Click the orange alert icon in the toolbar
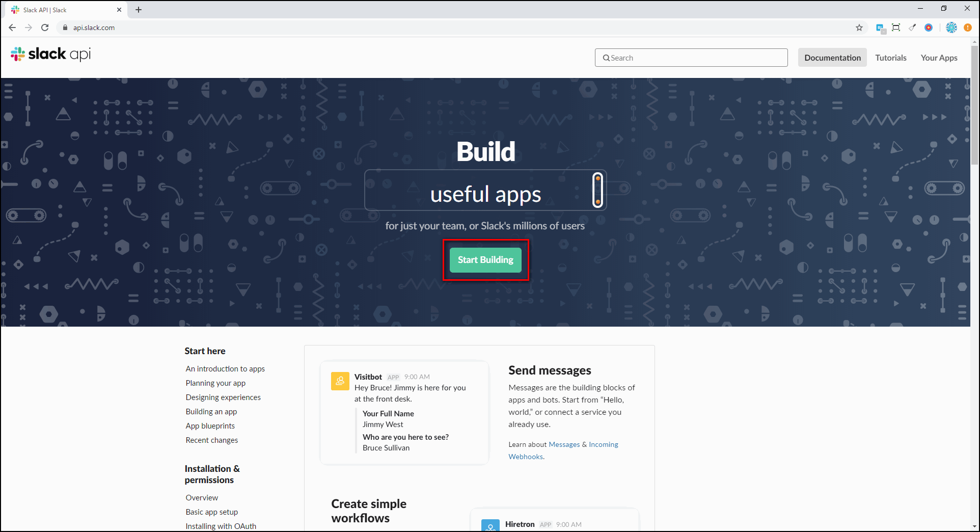The width and height of the screenshot is (980, 532). point(967,28)
